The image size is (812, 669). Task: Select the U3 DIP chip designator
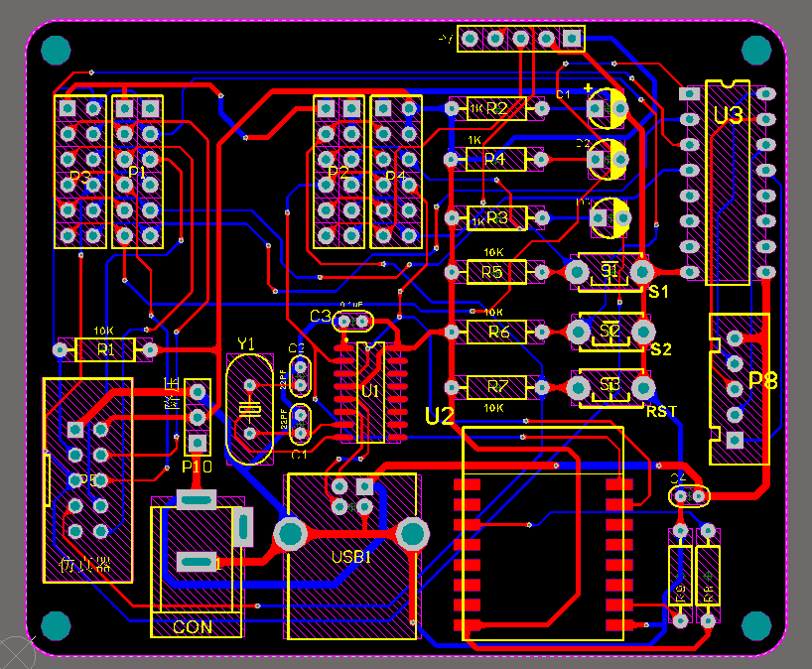[x=728, y=115]
